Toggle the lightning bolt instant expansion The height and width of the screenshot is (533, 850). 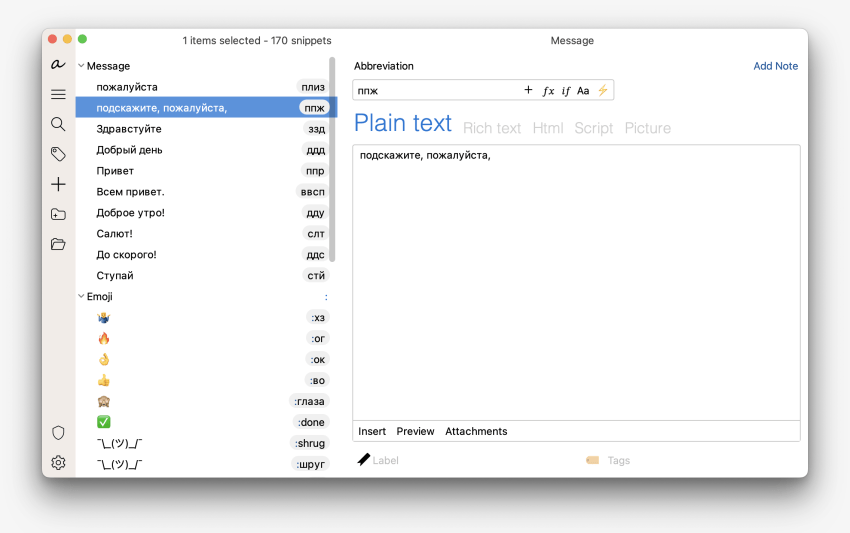tap(603, 90)
